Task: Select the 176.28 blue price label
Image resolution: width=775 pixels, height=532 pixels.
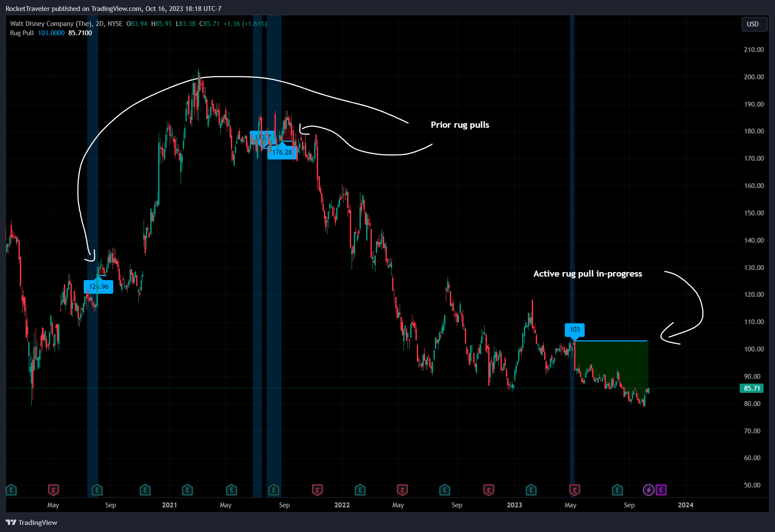Action: (282, 152)
